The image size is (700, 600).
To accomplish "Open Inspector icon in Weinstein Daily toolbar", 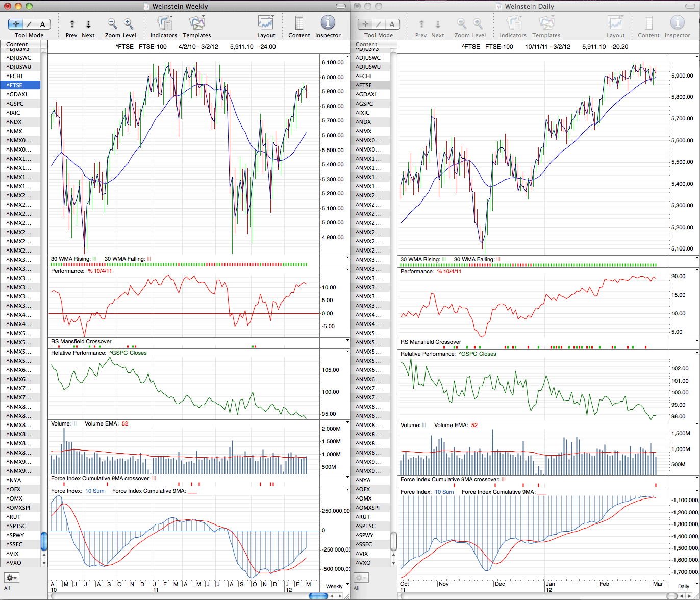I will [x=677, y=23].
